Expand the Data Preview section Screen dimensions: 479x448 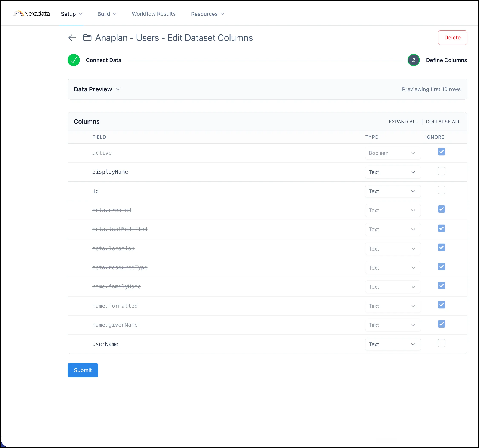coord(97,89)
